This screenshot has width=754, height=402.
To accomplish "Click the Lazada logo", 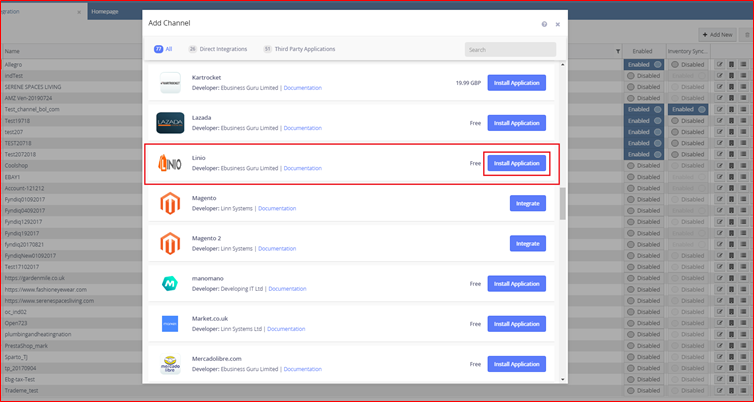I will tap(170, 123).
